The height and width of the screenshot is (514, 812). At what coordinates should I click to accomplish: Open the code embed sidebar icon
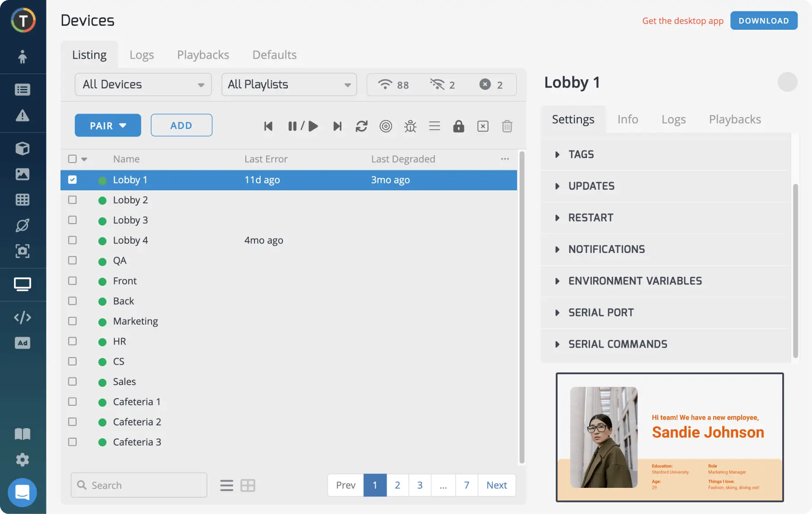[x=22, y=317]
